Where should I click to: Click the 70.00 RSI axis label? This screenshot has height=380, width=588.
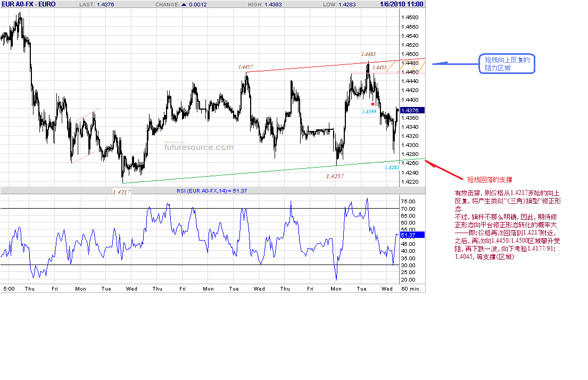408,209
